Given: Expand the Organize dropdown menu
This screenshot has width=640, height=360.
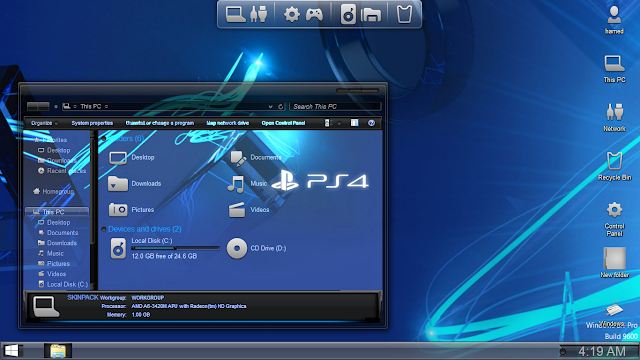Looking at the screenshot, I should point(44,123).
